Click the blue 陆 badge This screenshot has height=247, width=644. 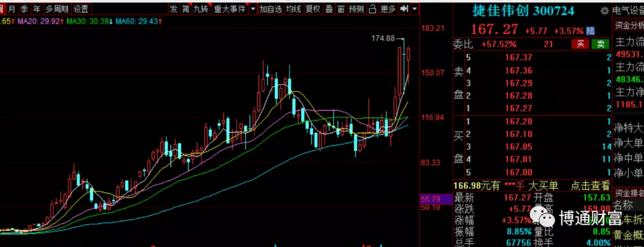coord(590,30)
